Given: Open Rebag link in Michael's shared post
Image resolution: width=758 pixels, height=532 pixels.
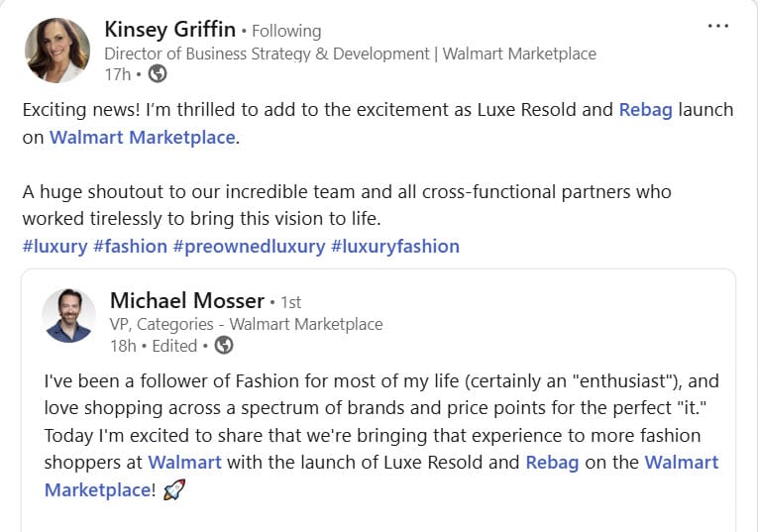Looking at the screenshot, I should [552, 462].
